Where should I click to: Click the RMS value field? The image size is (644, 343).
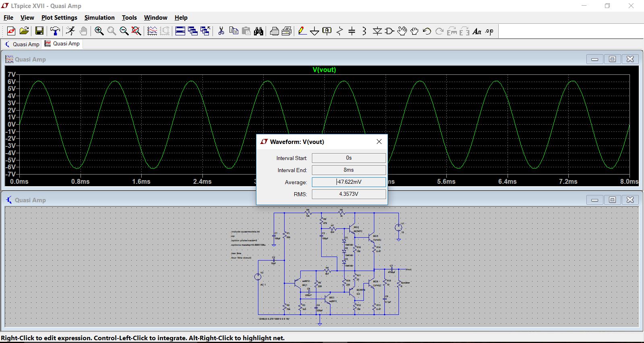click(x=349, y=194)
